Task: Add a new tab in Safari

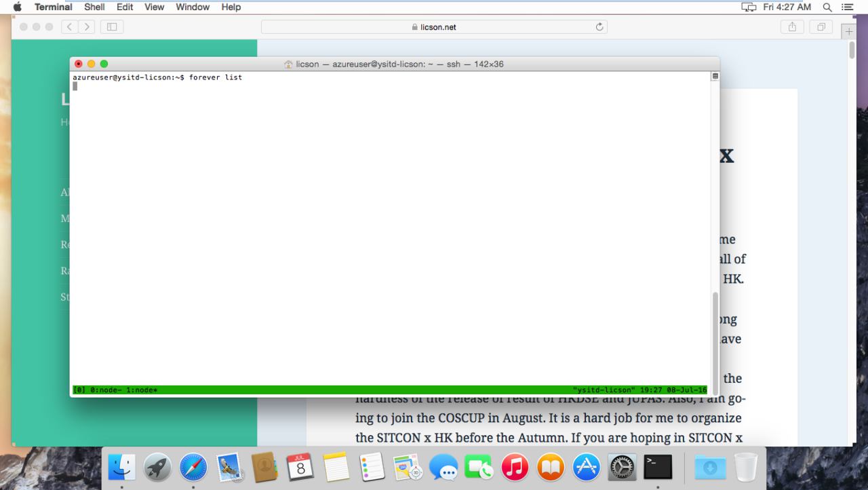Action: [x=848, y=31]
